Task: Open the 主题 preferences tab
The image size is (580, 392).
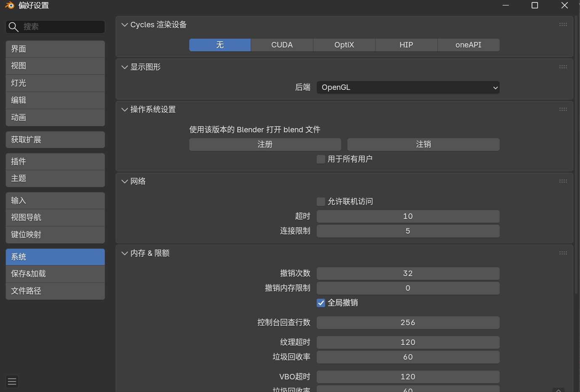Action: tap(55, 179)
